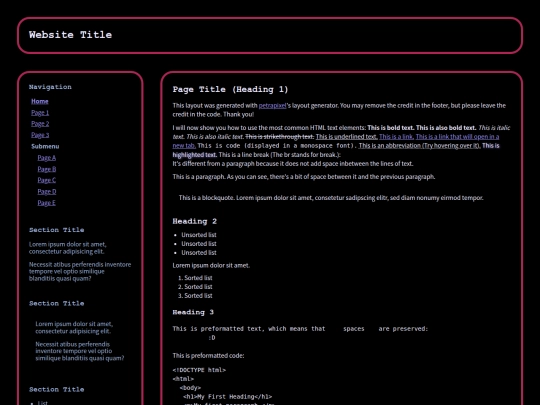Click the Website Title header text

pos(70,35)
